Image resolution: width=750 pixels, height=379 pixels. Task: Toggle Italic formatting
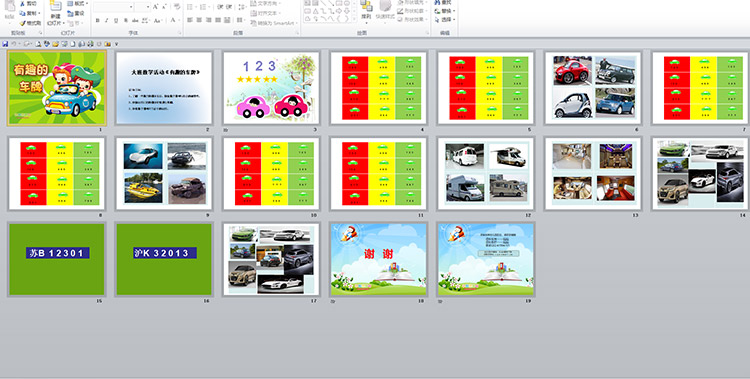click(107, 21)
